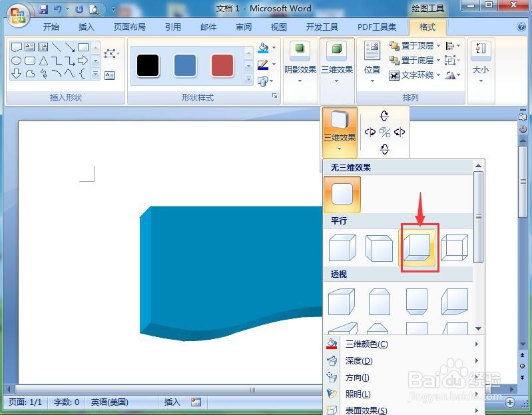The width and height of the screenshot is (532, 415).
Task: Select the oval shape in shapes gallery
Action: [x=16, y=61]
